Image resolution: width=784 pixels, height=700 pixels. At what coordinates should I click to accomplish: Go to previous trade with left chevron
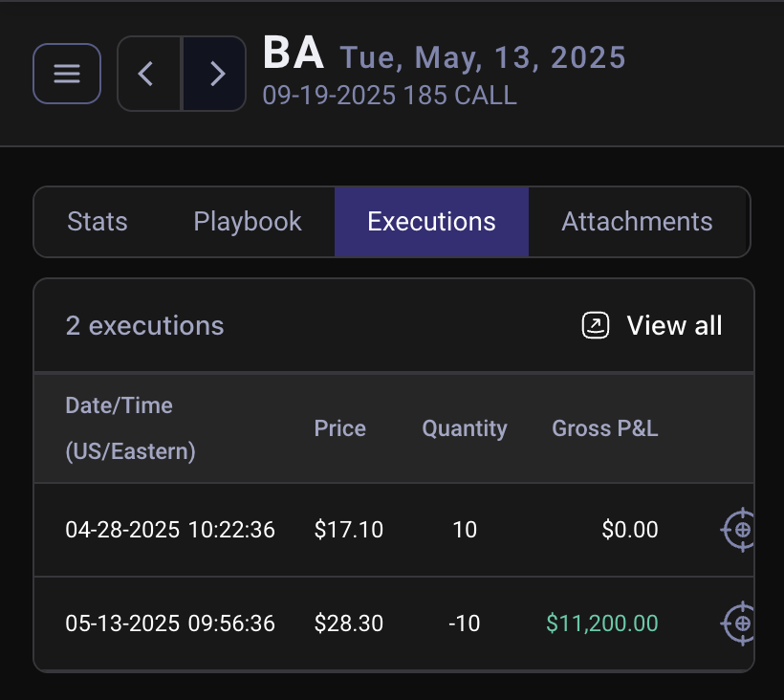(x=149, y=74)
